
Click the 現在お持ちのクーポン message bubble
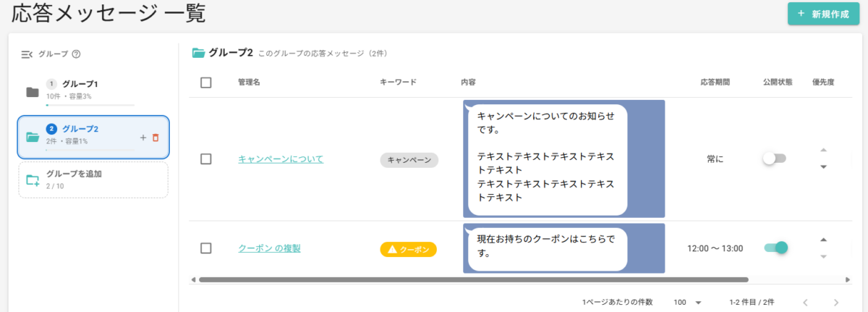[547, 248]
